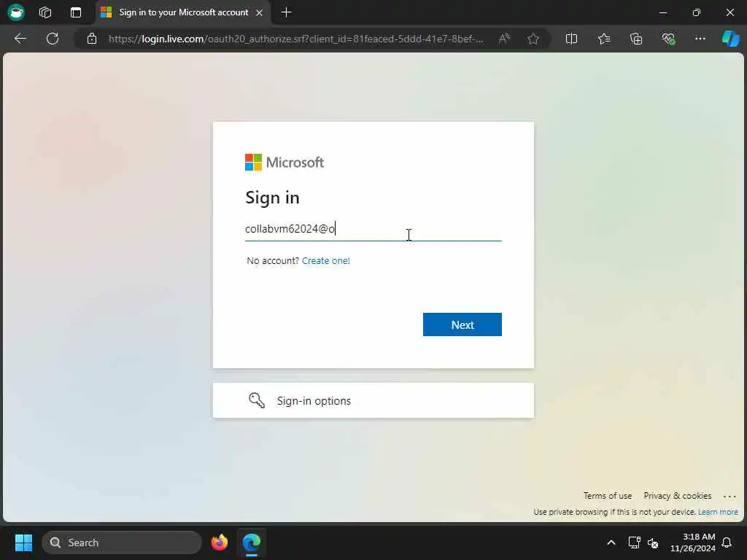Open split screen icon
This screenshot has height=560, width=747.
point(571,39)
